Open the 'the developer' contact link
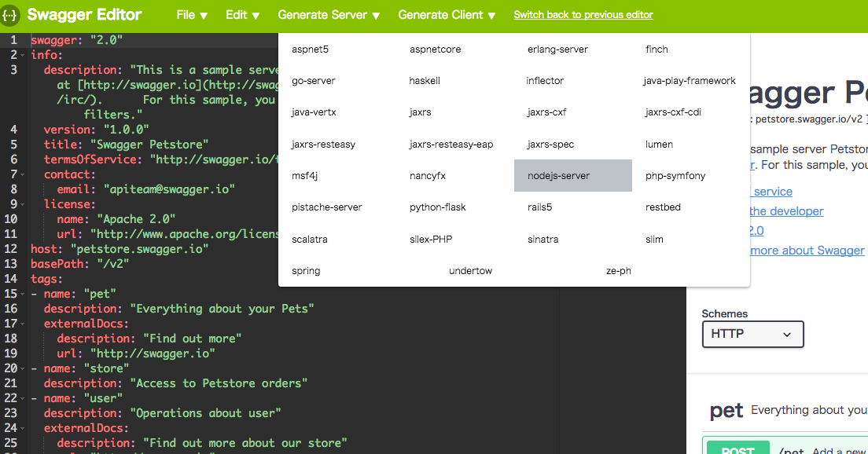This screenshot has height=454, width=868. 786,211
